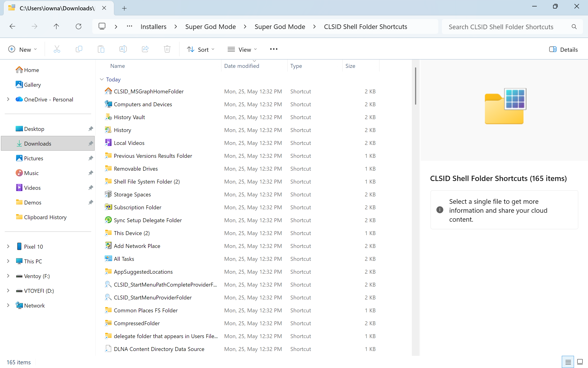The width and height of the screenshot is (588, 368).
Task: Click the first Super God Mode breadcrumb
Action: [210, 26]
